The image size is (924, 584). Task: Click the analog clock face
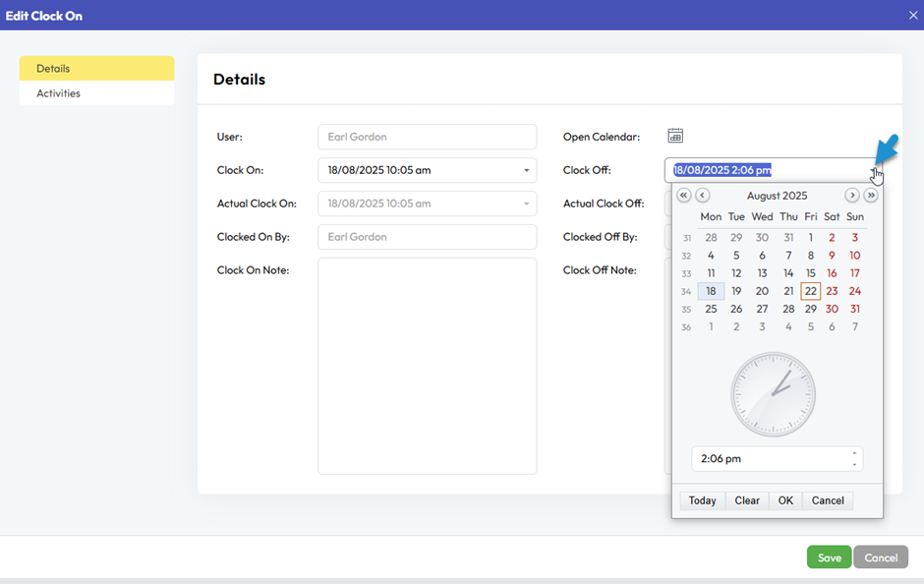click(x=773, y=394)
